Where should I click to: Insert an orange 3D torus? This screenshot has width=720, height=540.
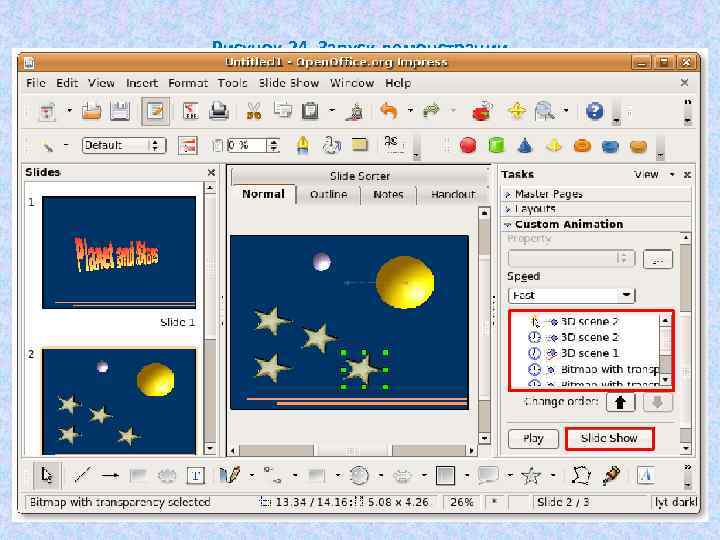(x=582, y=146)
